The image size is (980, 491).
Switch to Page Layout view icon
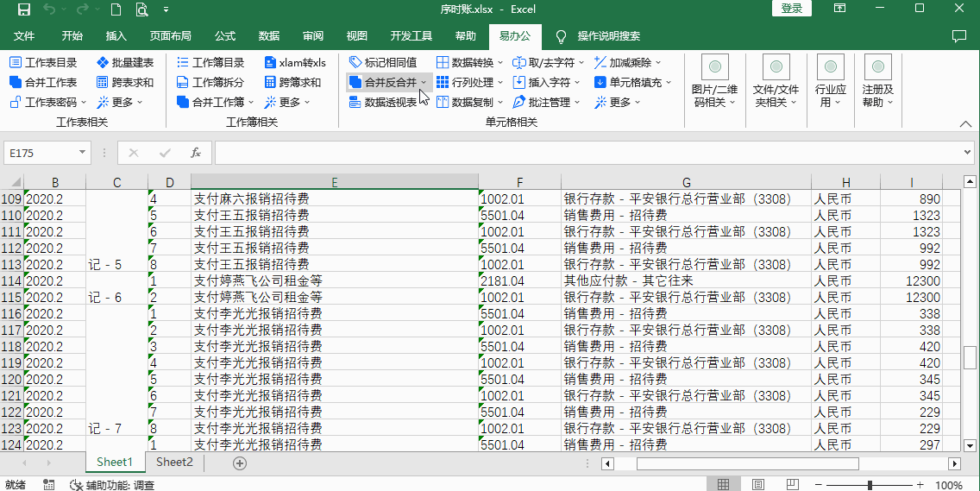pos(757,485)
